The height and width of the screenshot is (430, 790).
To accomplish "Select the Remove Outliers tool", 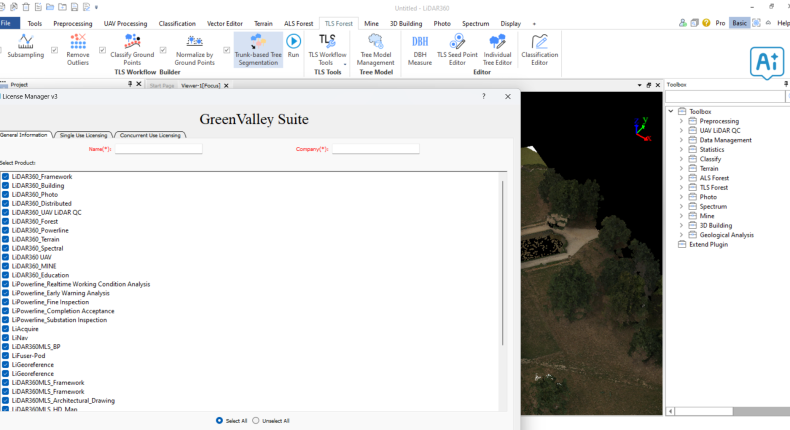I will coord(78,49).
